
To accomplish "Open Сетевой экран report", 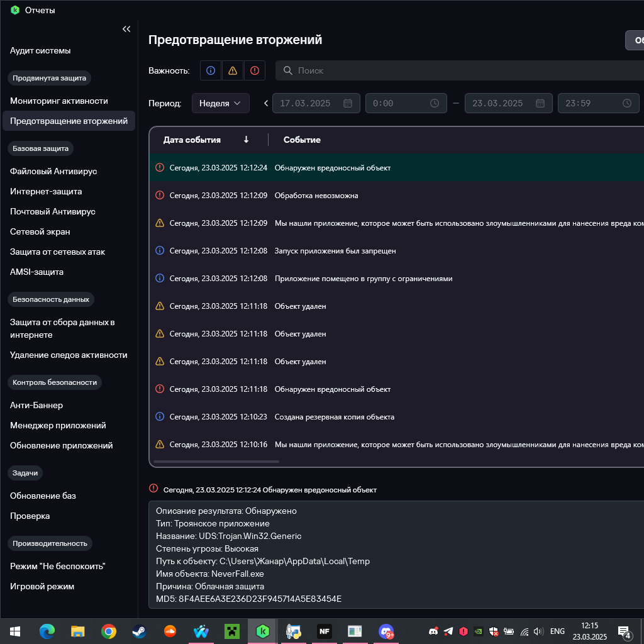I will (40, 231).
